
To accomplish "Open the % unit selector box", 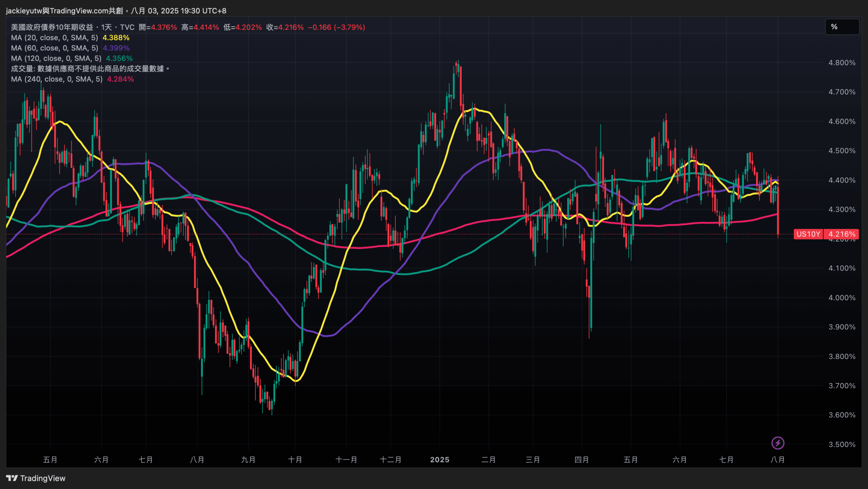I will [x=842, y=27].
